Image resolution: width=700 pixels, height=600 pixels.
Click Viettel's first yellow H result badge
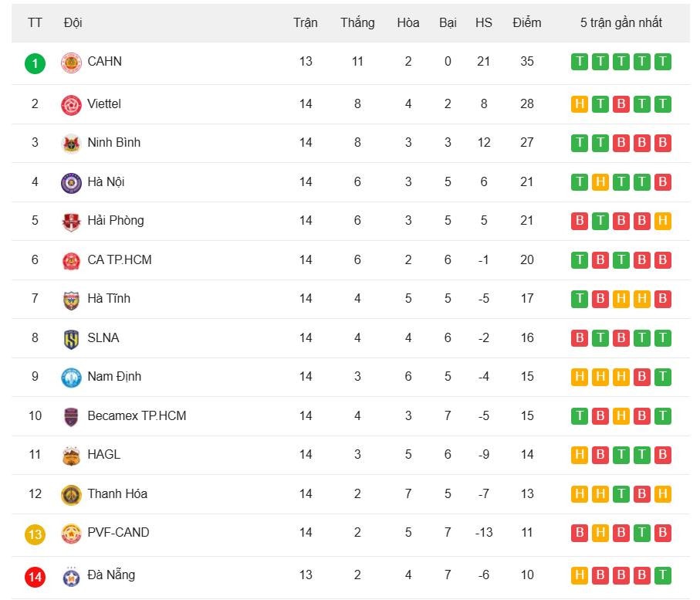tap(580, 104)
